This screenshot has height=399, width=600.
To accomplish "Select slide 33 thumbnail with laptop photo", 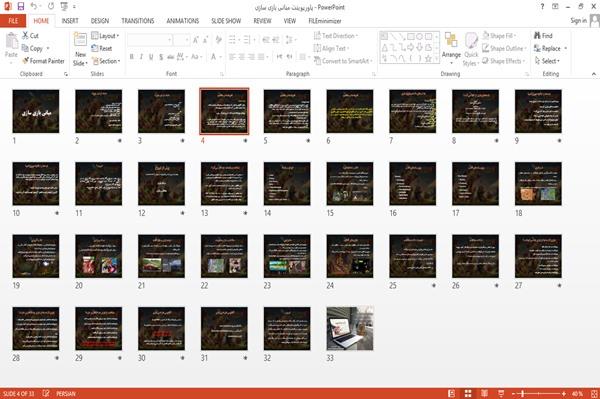I will (x=350, y=328).
